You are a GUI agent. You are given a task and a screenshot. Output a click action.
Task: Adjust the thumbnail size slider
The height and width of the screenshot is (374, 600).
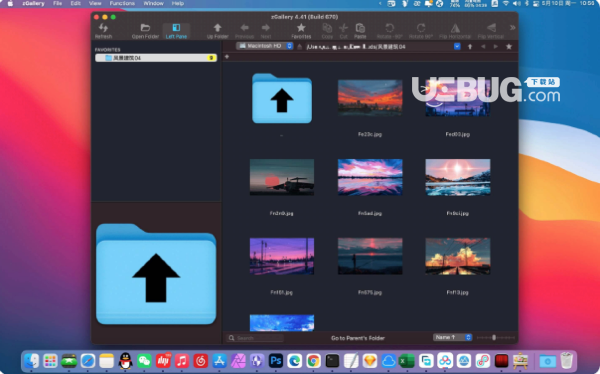pyautogui.click(x=495, y=338)
